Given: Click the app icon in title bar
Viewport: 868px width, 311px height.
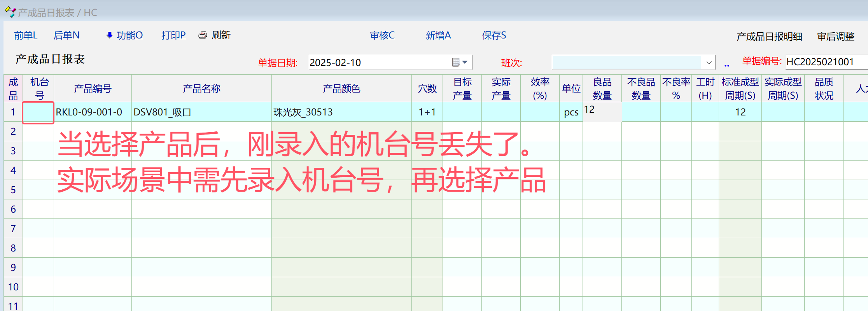Looking at the screenshot, I should (x=10, y=12).
